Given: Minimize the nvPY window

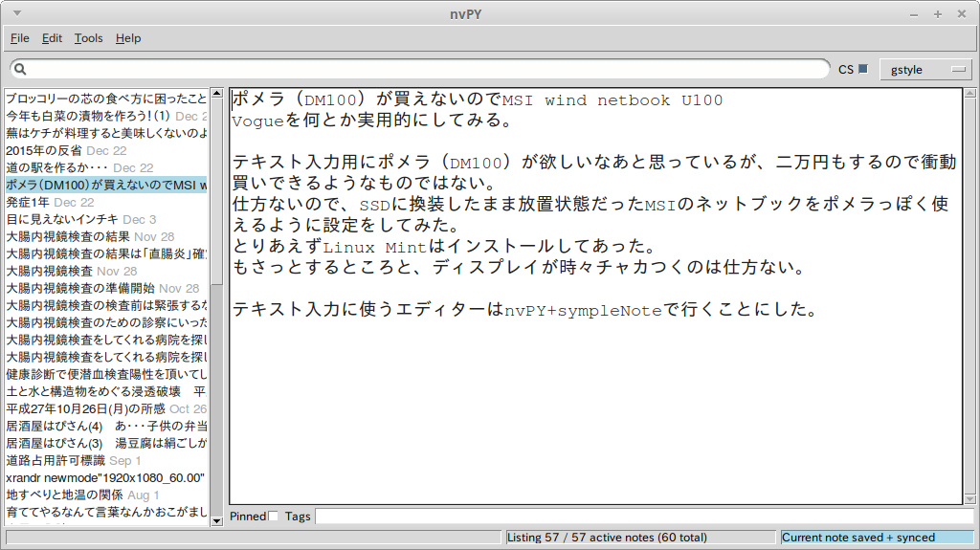Looking at the screenshot, I should tap(914, 13).
